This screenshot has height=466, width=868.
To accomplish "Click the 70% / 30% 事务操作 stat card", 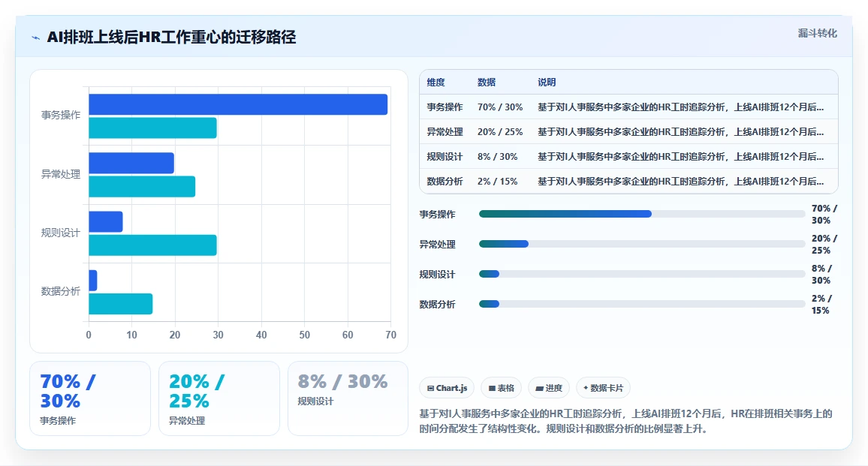I will 90,398.
